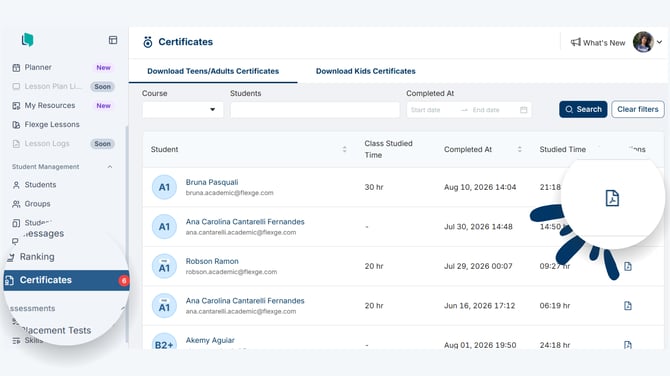Click the 06:19 hr studied time cell

[x=555, y=306]
